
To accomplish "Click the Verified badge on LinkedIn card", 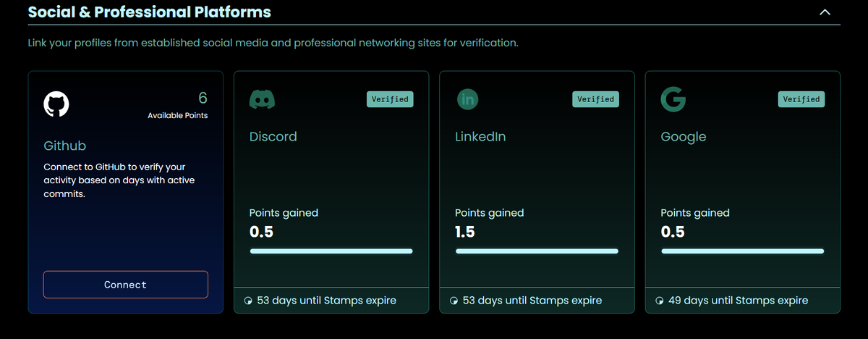I will [x=595, y=99].
